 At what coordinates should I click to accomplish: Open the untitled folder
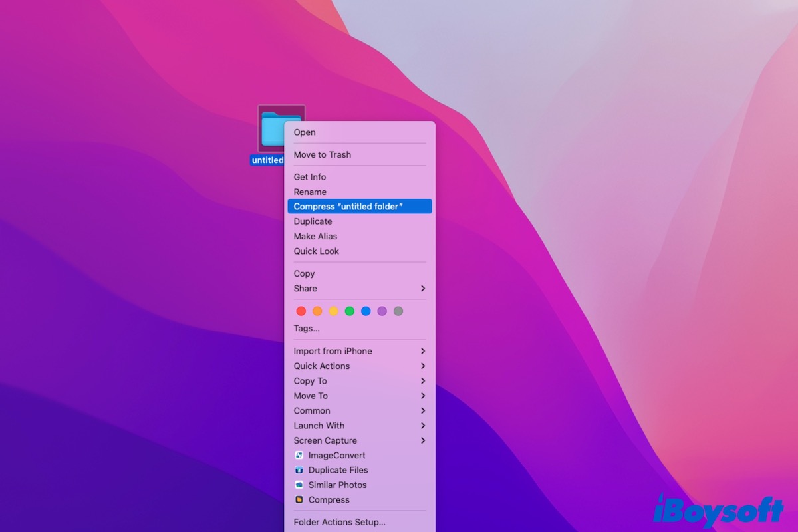pyautogui.click(x=304, y=132)
